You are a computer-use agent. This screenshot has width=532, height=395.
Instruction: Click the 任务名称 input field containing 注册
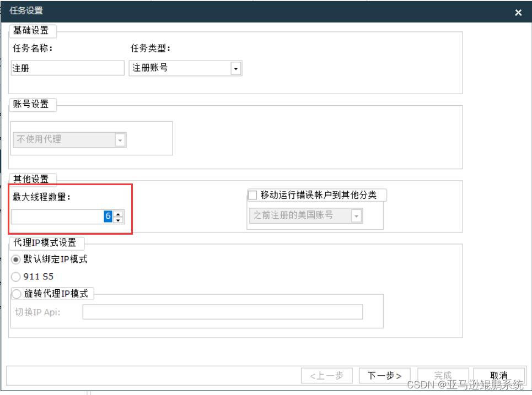click(x=67, y=68)
